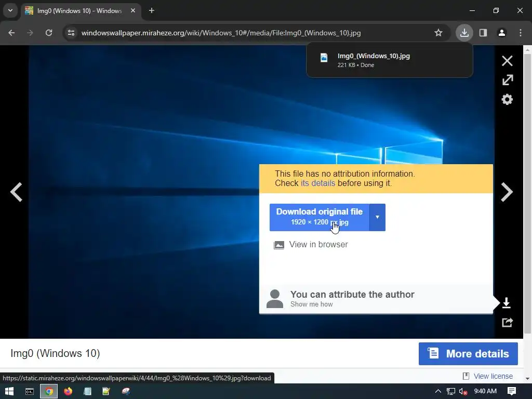532x399 pixels.
Task: Open media viewer settings gear
Action: (507, 99)
